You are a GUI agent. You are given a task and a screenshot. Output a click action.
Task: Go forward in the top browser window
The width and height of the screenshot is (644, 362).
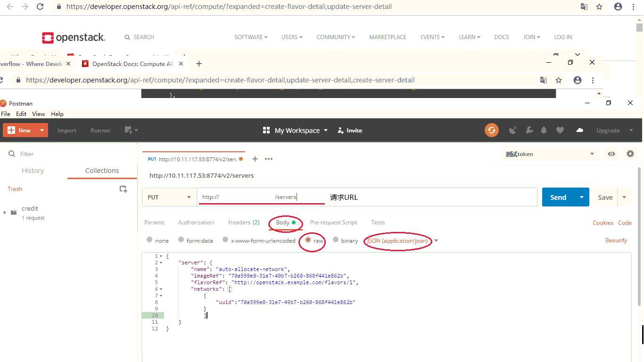(25, 7)
